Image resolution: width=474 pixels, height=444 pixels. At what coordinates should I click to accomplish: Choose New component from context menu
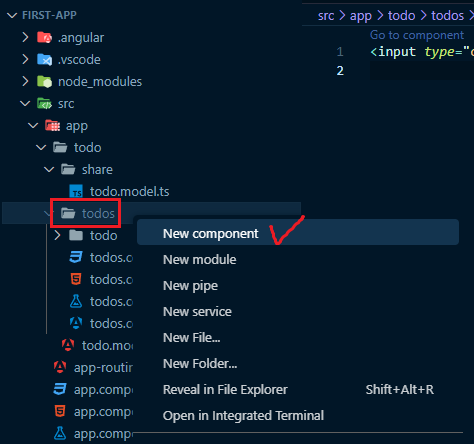[x=298, y=233]
